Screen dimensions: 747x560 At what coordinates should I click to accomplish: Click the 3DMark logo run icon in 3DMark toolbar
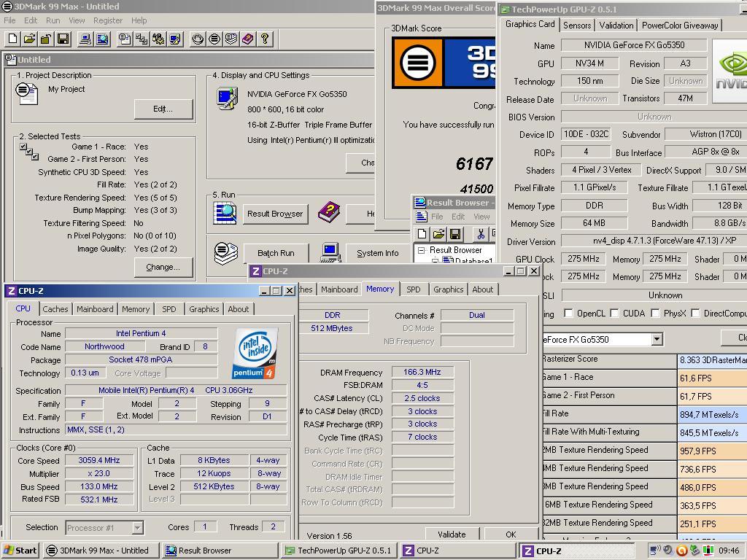(214, 39)
